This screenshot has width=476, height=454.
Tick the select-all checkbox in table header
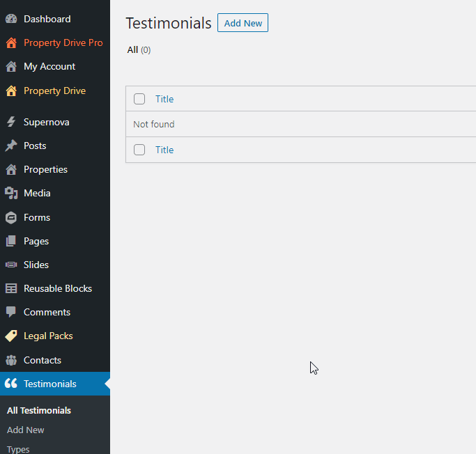pos(139,99)
